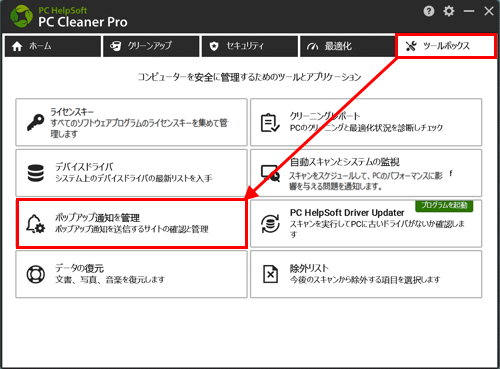Click the wrench icon in ツールボックス tab
Image resolution: width=500 pixels, height=369 pixels.
pos(411,46)
